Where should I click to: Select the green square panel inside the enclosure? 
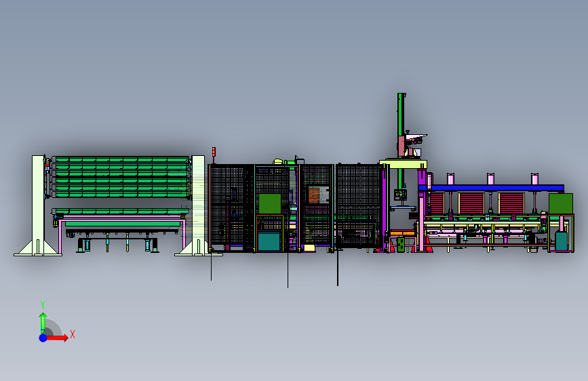270,203
